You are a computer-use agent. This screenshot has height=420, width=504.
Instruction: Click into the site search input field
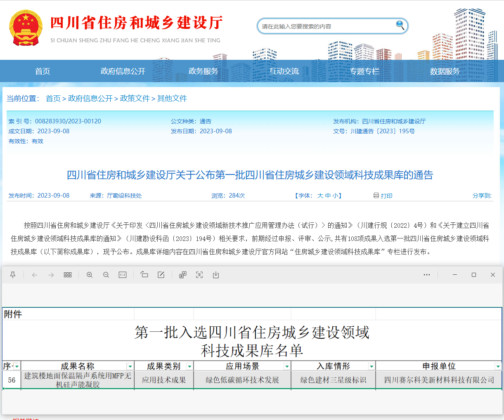coord(326,26)
